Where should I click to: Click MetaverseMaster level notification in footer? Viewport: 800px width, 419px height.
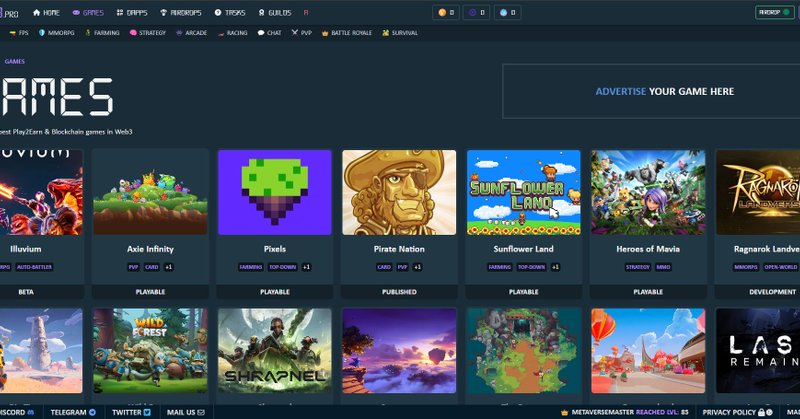(624, 412)
